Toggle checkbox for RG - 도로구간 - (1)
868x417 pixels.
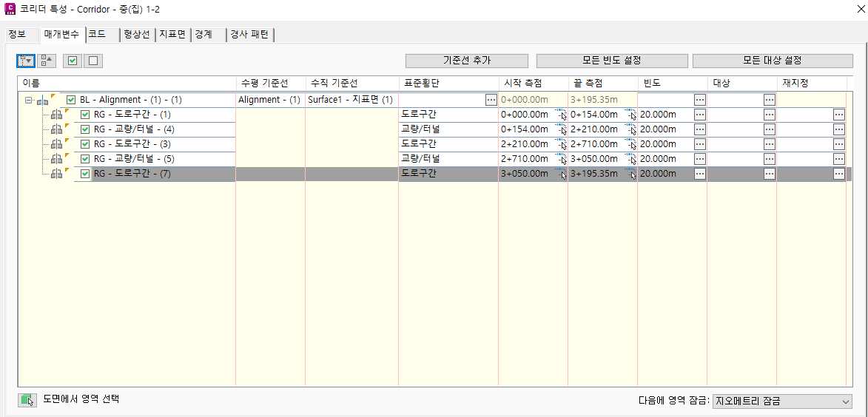[x=85, y=115]
